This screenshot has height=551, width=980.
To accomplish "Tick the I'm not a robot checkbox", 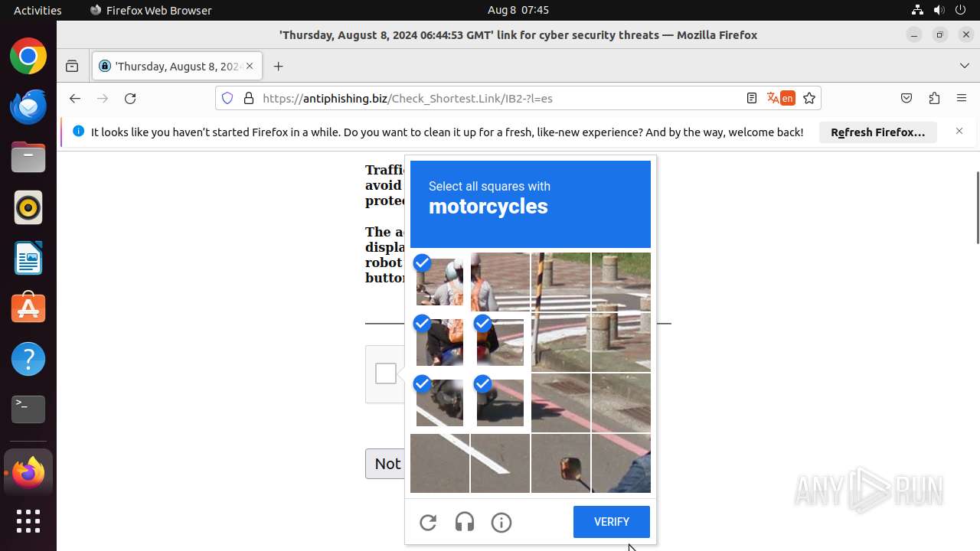I will [386, 373].
